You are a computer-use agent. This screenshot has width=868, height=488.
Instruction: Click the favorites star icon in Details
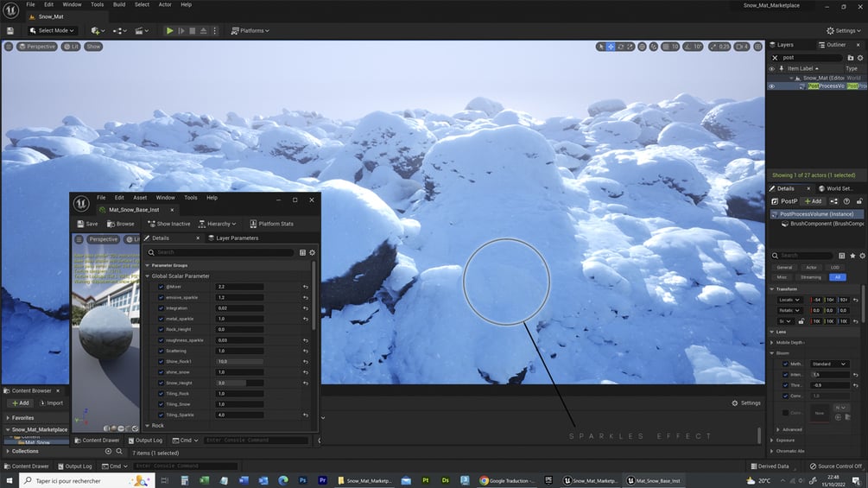(852, 256)
